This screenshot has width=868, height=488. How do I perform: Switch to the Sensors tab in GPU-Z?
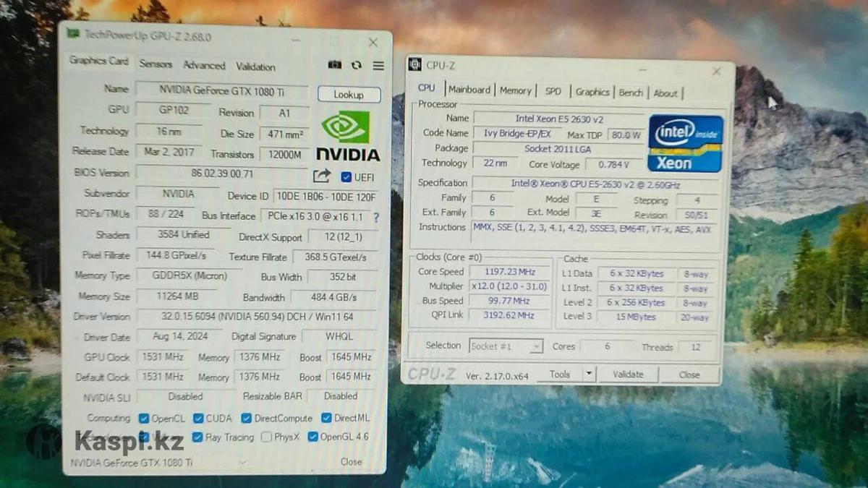[x=156, y=64]
